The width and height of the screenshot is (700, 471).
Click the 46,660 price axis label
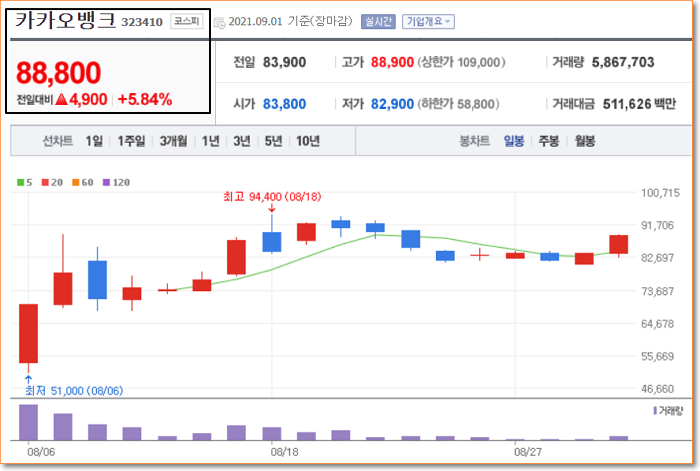(x=657, y=388)
